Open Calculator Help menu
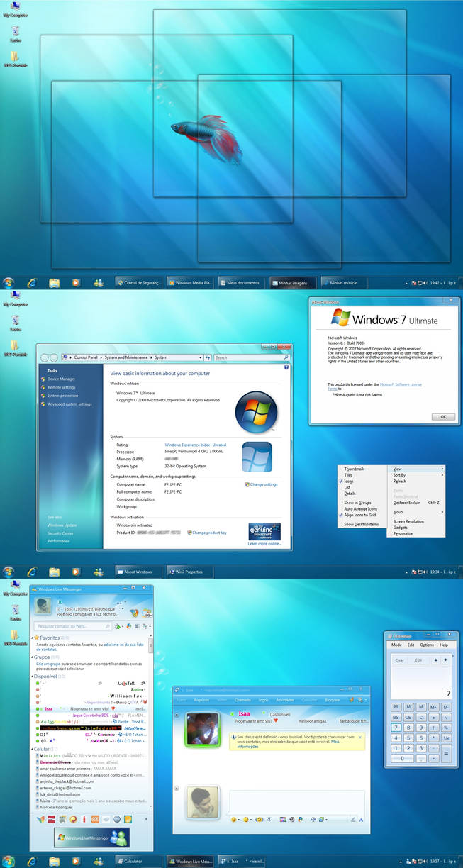The width and height of the screenshot is (463, 868). (x=444, y=645)
